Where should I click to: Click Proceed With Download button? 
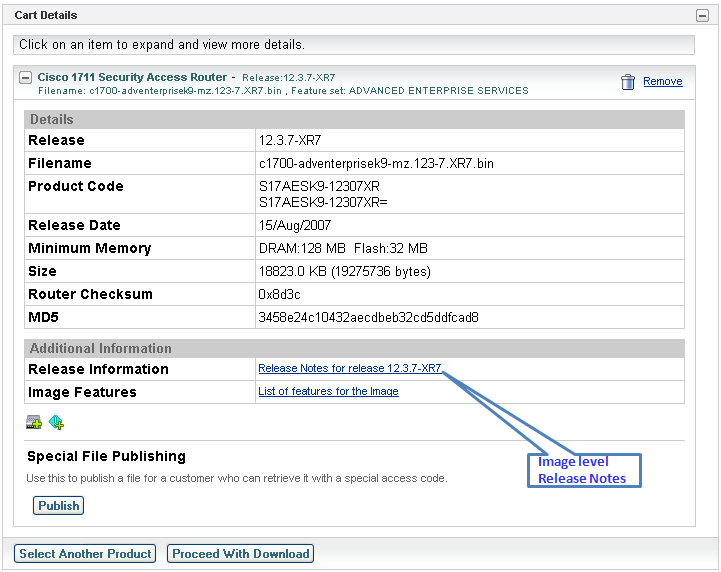240,554
